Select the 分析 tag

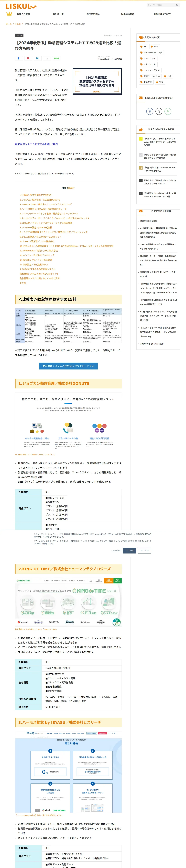pyautogui.click(x=168, y=76)
